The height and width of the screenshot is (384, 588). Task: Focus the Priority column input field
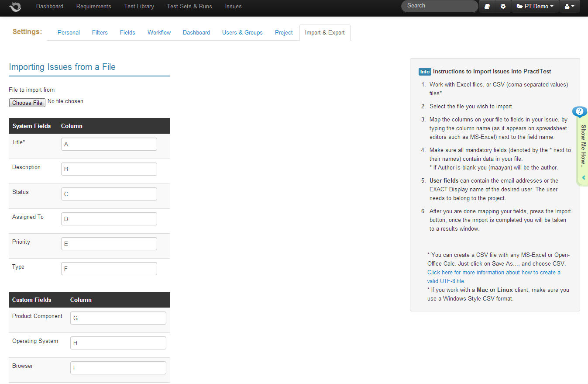(109, 244)
